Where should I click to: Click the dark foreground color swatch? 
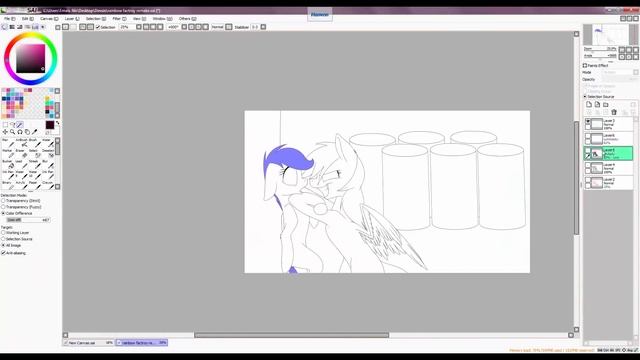click(x=50, y=125)
